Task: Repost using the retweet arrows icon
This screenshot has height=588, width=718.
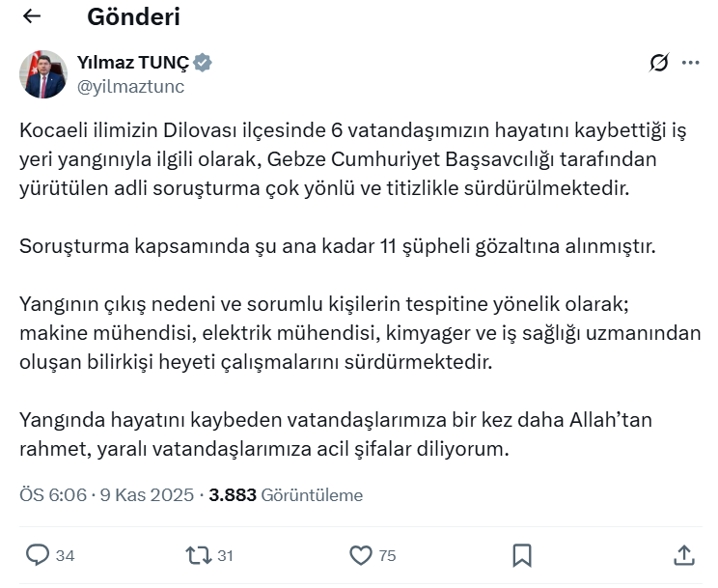Action: 198,554
